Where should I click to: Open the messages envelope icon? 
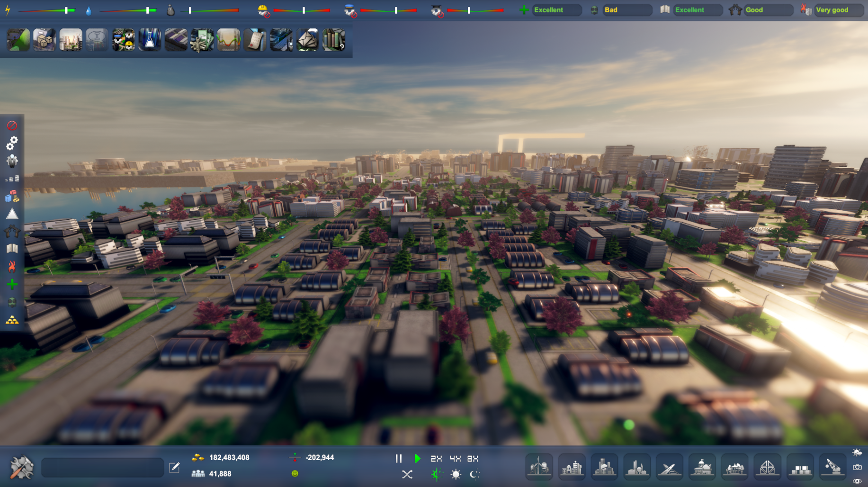pos(307,40)
